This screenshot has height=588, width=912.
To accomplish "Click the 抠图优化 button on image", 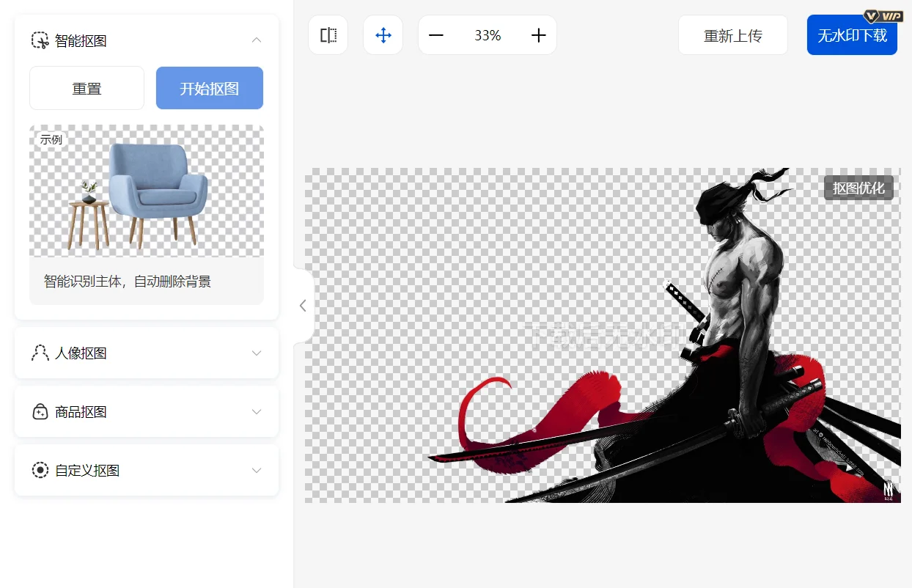I will (858, 188).
